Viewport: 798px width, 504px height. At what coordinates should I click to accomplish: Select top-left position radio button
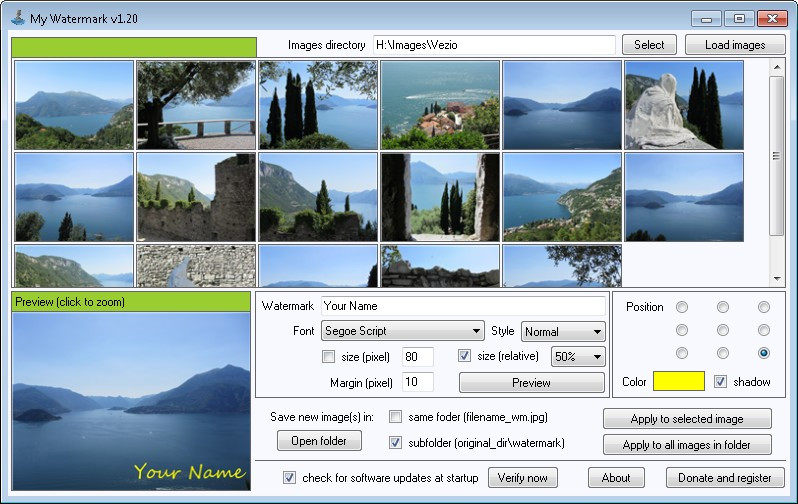pos(682,307)
